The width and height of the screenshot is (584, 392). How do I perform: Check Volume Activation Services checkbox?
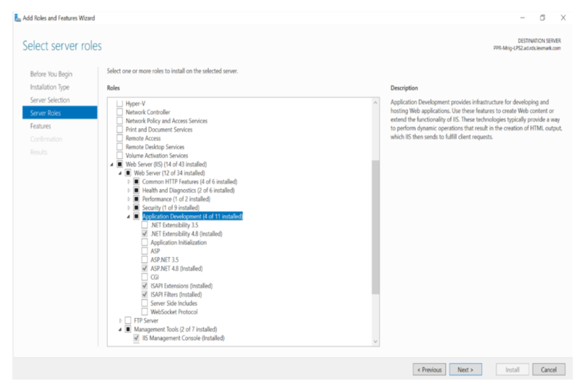click(120, 155)
